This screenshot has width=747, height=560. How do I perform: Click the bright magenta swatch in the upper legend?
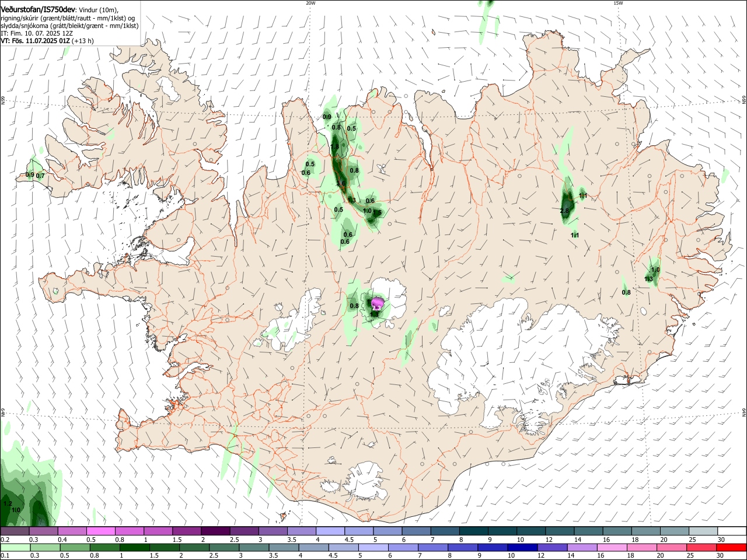100,531
